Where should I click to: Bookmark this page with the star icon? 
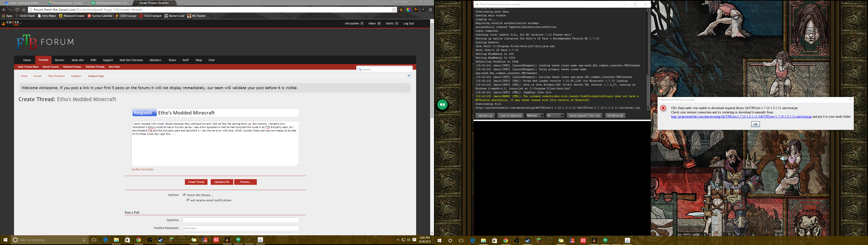394,10
